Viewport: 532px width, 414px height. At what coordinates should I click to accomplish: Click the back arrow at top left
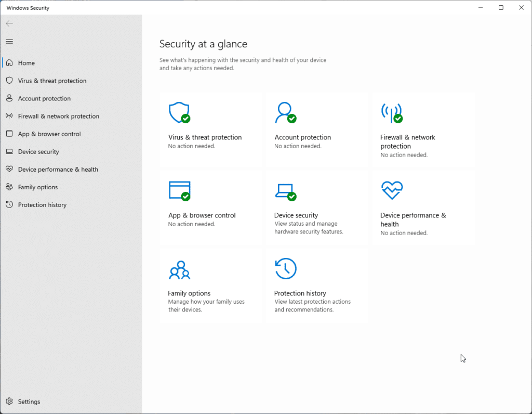click(x=9, y=23)
